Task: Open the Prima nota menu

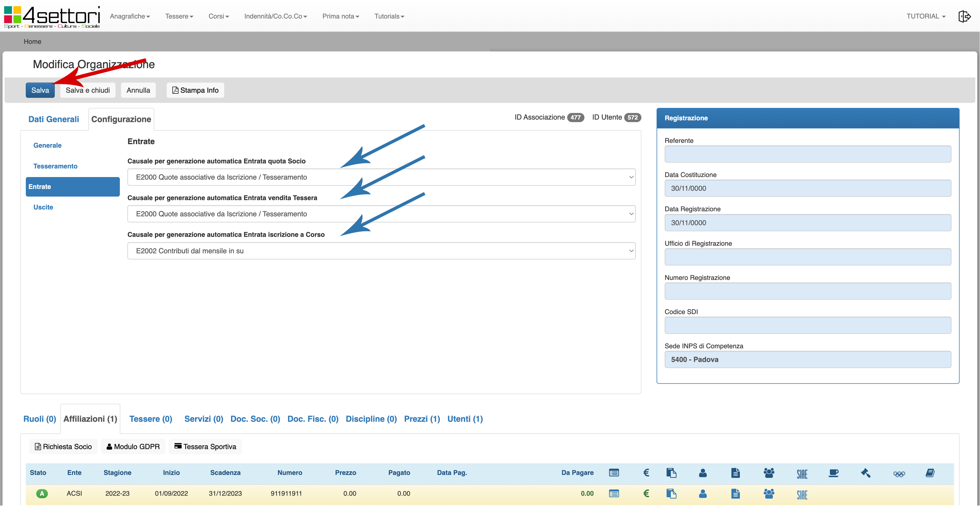Action: click(x=340, y=16)
